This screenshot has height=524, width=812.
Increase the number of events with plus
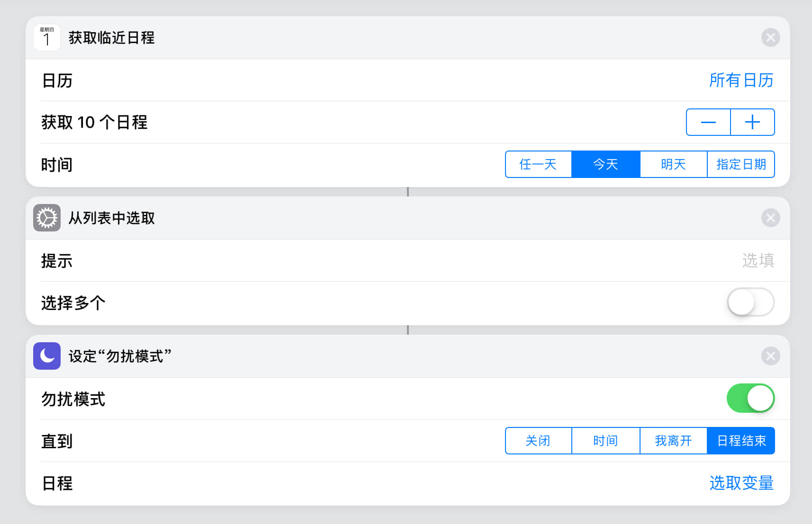coord(752,122)
